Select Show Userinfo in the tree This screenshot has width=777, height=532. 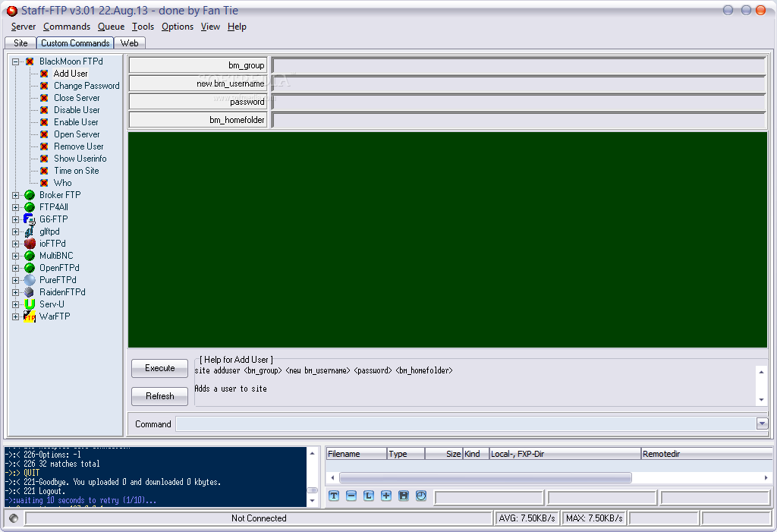tap(80, 159)
